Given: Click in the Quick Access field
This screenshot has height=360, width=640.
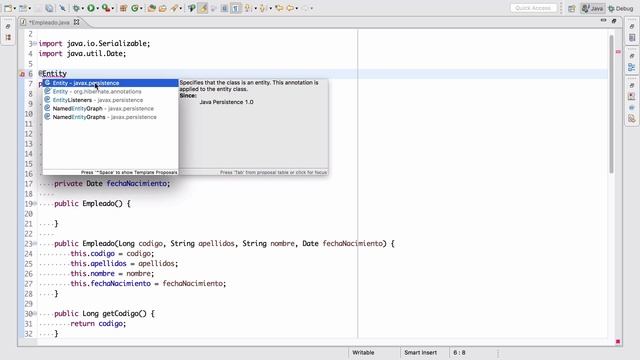Looking at the screenshot, I should pyautogui.click(x=533, y=8).
